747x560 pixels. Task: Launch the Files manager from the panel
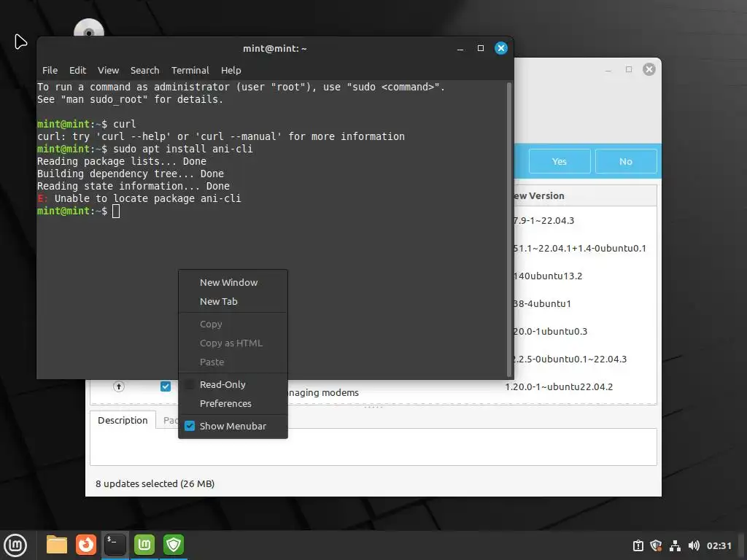pos(57,545)
